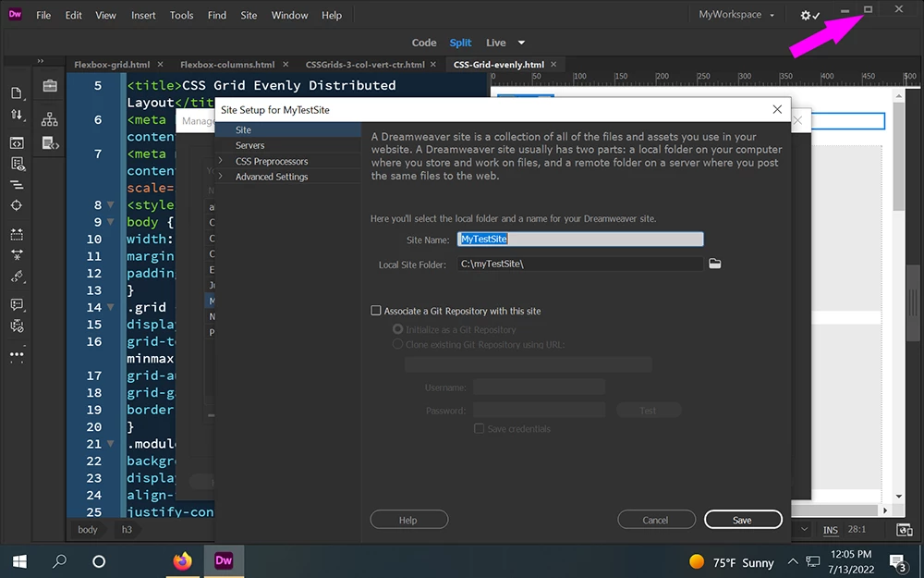
Task: Toggle the INS insert mode indicator
Action: tap(831, 530)
